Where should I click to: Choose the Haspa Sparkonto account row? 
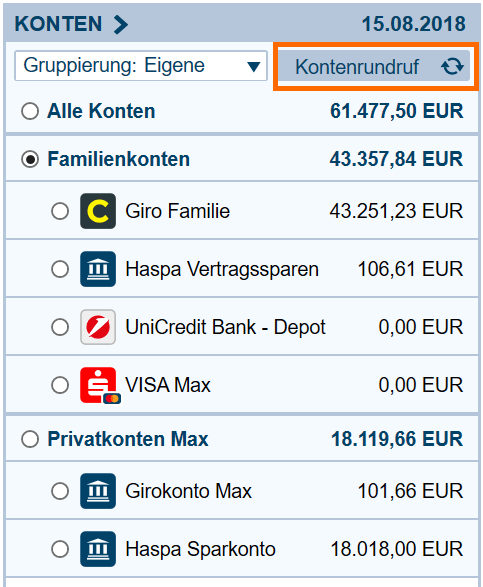[242, 549]
